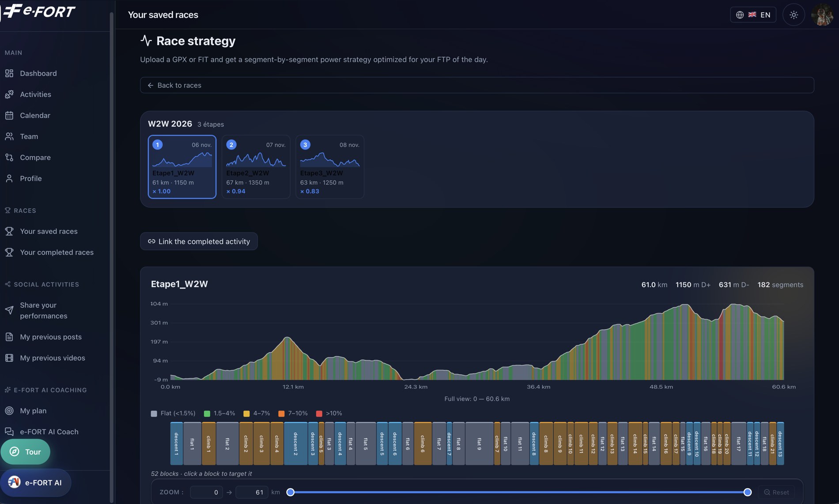
Task: Open the Dashboard grid icon
Action: 9,73
